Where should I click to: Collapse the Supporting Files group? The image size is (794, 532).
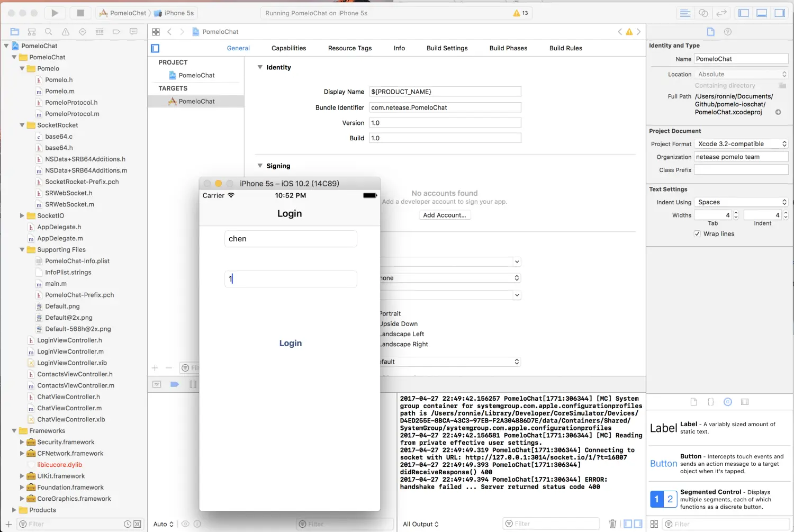(22, 249)
